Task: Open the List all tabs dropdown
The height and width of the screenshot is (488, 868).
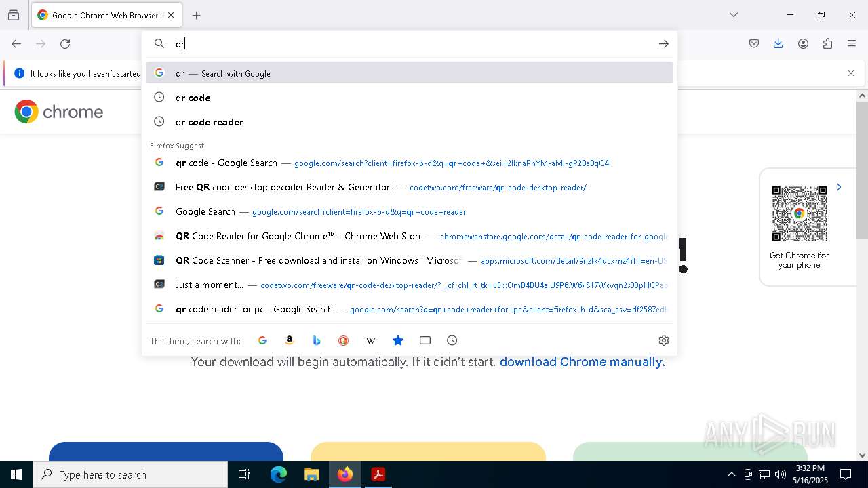Action: 733,15
